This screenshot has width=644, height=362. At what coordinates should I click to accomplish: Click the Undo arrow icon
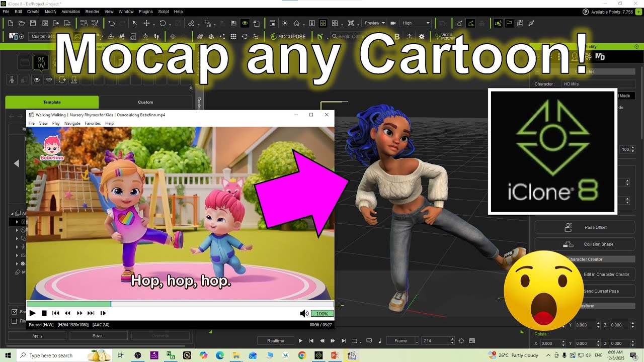pyautogui.click(x=111, y=23)
